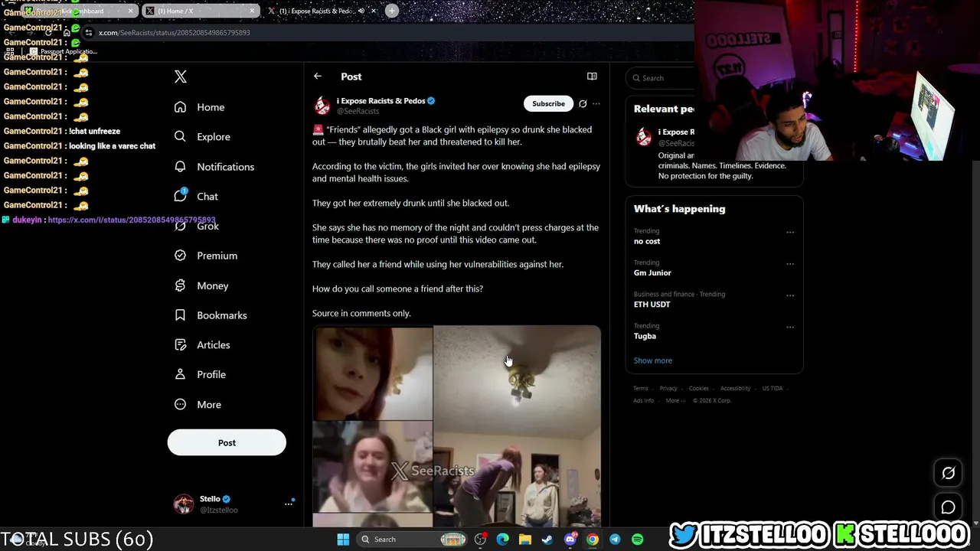Open the Terms footer link
980x551 pixels.
(x=640, y=389)
